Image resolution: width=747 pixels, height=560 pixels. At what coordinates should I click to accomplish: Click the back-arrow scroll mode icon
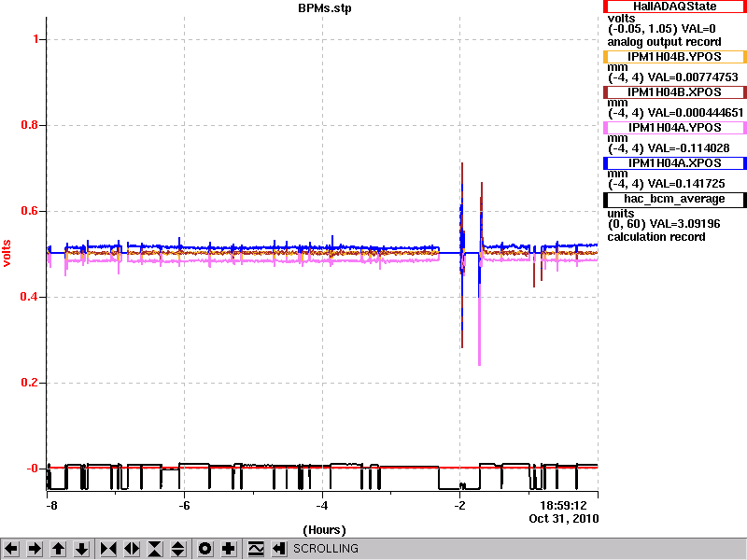[279, 549]
